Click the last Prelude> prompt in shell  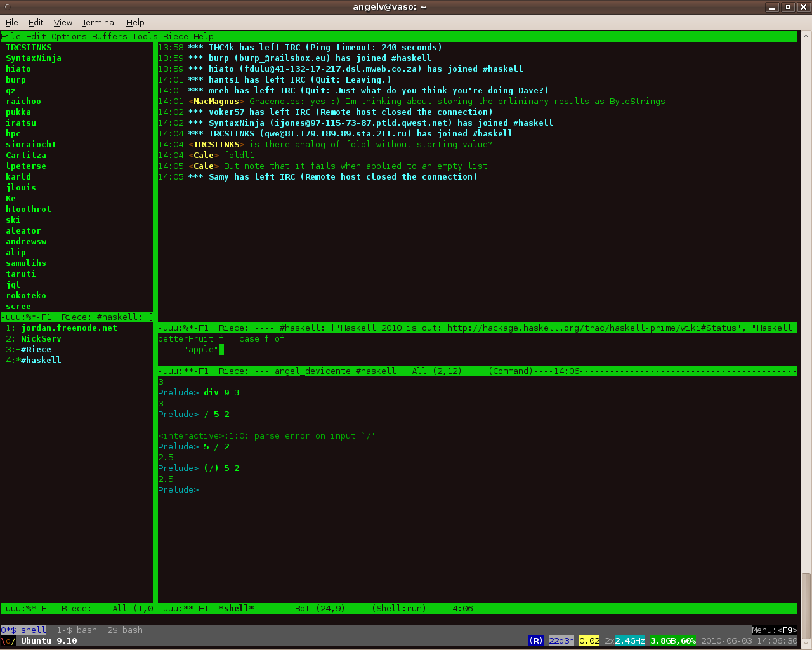click(178, 490)
